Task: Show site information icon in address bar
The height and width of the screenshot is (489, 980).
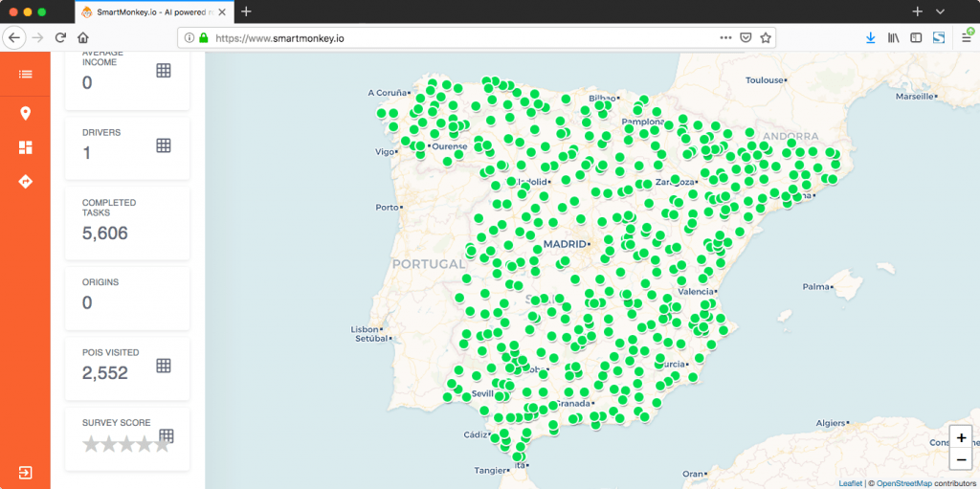Action: click(x=189, y=38)
